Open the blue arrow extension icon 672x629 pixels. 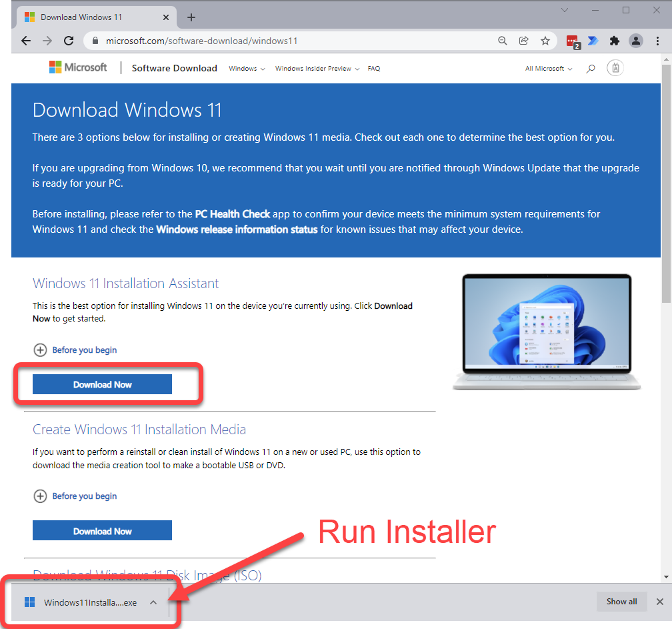(593, 41)
